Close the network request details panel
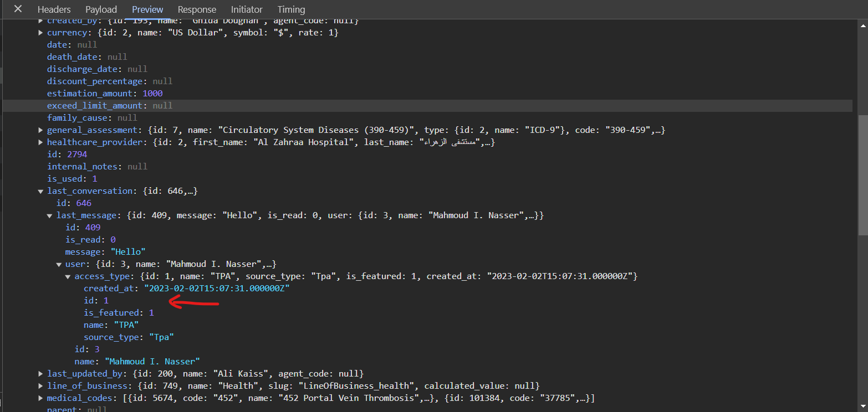This screenshot has width=868, height=412. pyautogui.click(x=18, y=9)
